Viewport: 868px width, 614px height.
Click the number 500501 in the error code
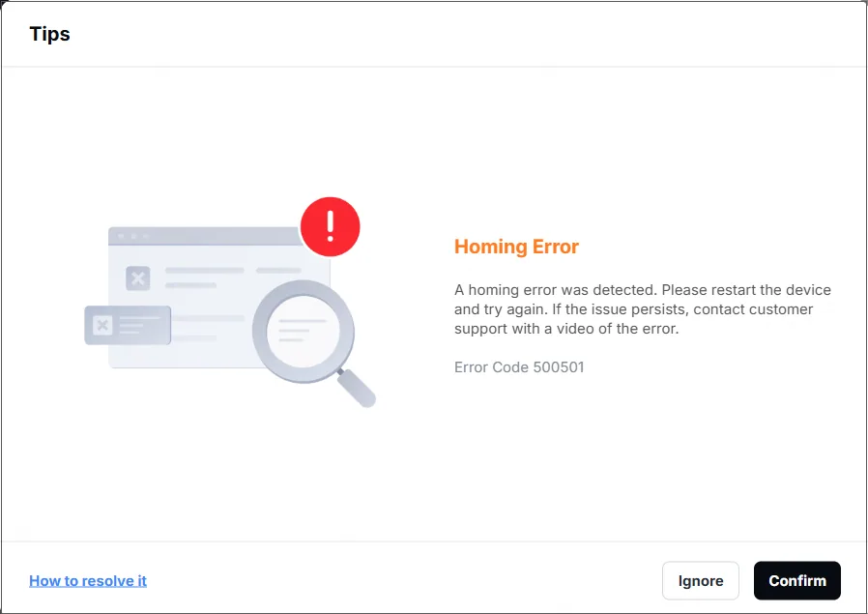(x=559, y=367)
